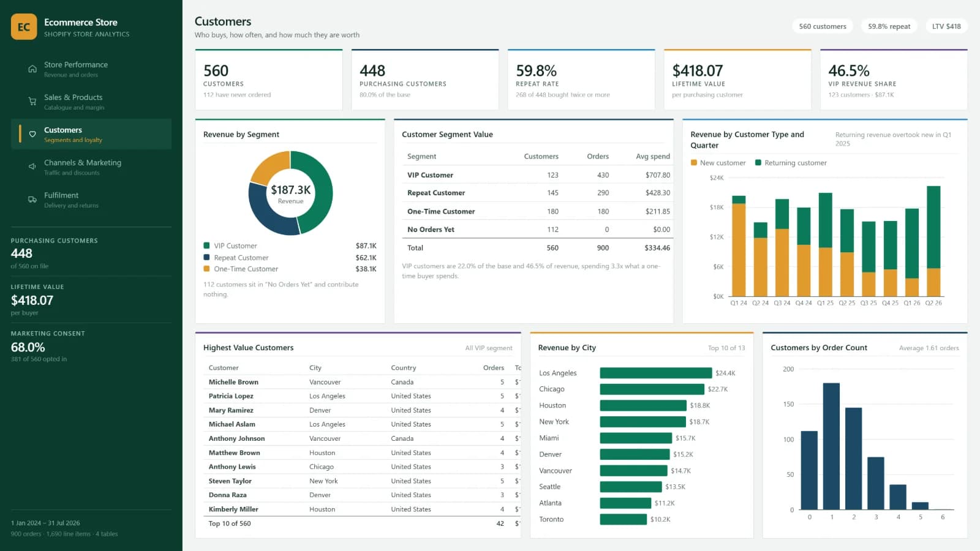Click the Fulfilment truck icon
The height and width of the screenshot is (551, 980).
[x=32, y=200]
